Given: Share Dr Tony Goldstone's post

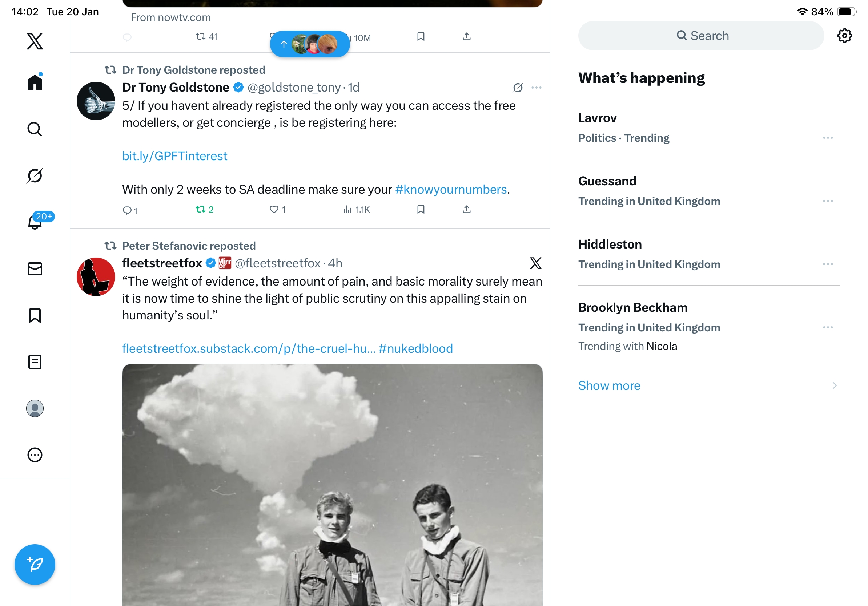Looking at the screenshot, I should tap(466, 209).
